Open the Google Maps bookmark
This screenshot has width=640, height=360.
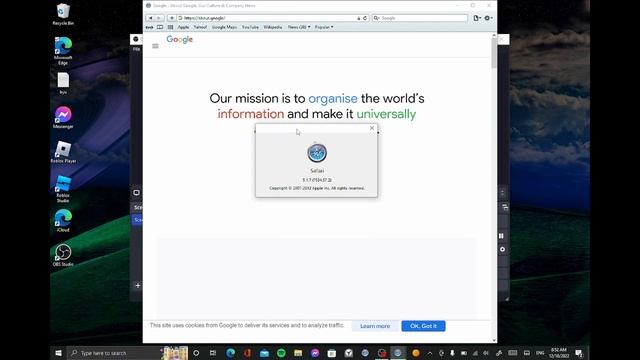[224, 27]
